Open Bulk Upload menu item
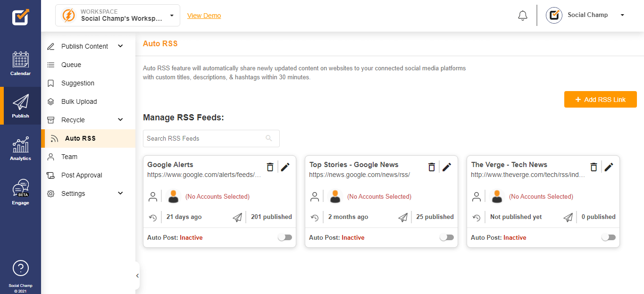This screenshot has width=644, height=294. click(x=88, y=101)
